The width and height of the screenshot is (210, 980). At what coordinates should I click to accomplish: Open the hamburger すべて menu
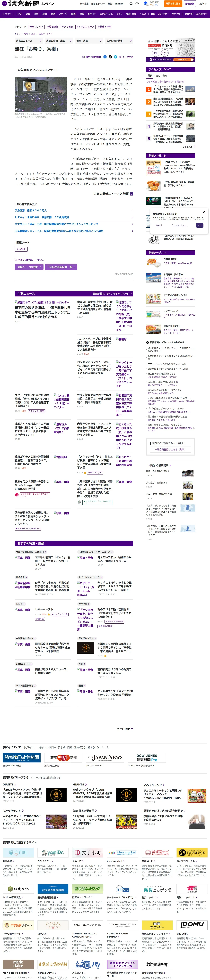click(7, 14)
